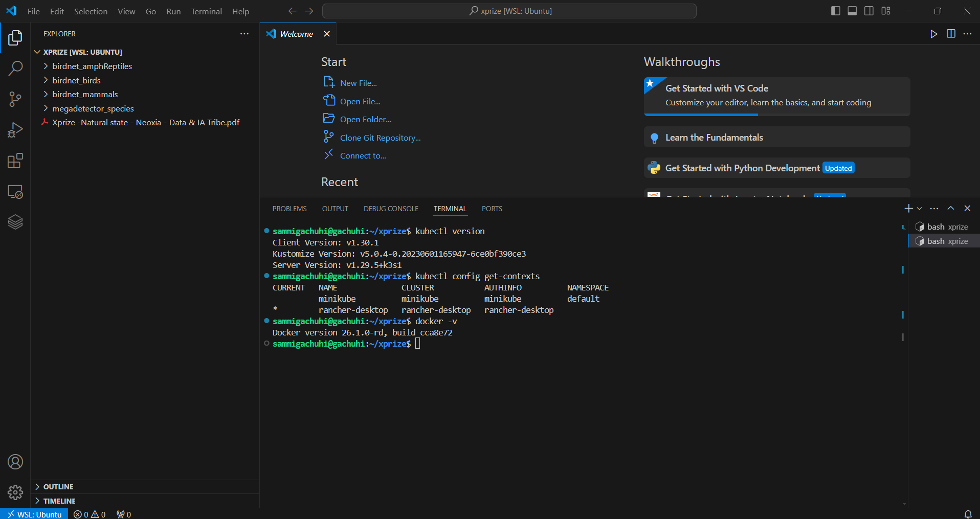Open the Go menu
The image size is (980, 519).
pyautogui.click(x=150, y=11)
